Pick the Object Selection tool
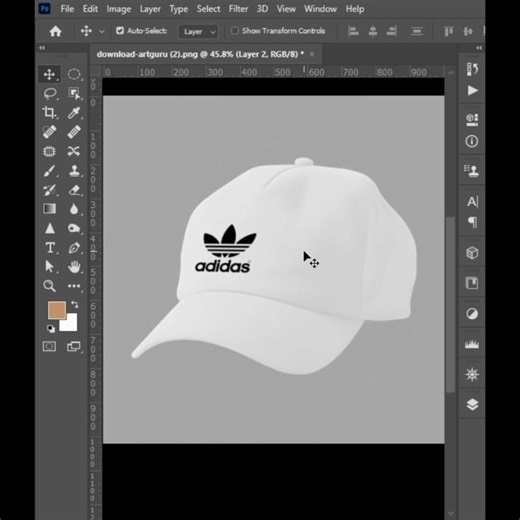Viewport: 520px width, 520px height. 74,94
